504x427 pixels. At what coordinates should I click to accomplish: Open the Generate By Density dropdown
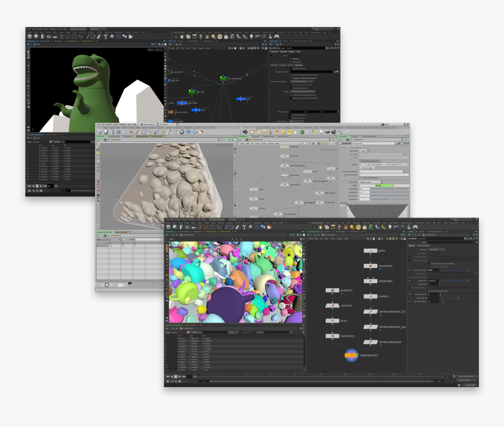click(437, 250)
